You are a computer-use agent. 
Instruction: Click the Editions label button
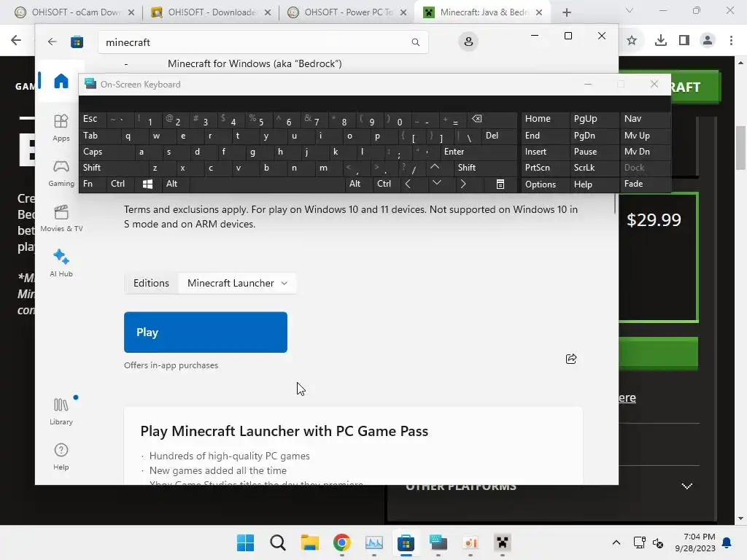pyautogui.click(x=151, y=284)
